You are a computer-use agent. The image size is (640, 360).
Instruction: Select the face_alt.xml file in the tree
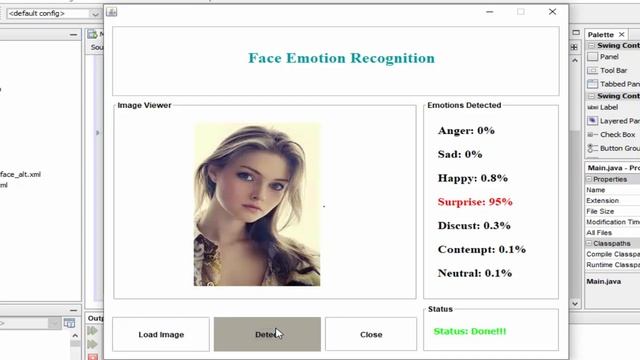click(x=20, y=174)
